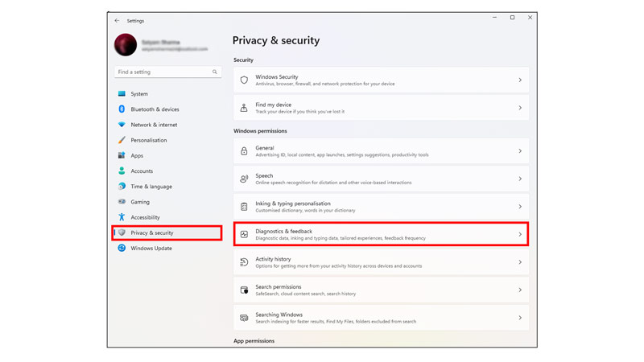
Task: Click the General row title
Action: pyautogui.click(x=265, y=148)
